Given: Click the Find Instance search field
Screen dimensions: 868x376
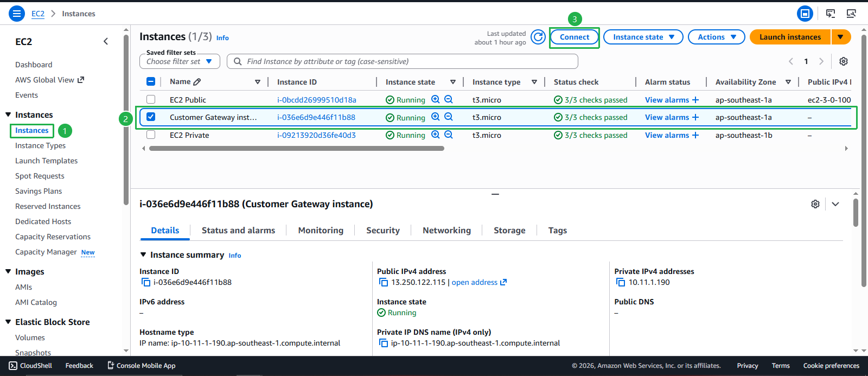Looking at the screenshot, I should 403,61.
